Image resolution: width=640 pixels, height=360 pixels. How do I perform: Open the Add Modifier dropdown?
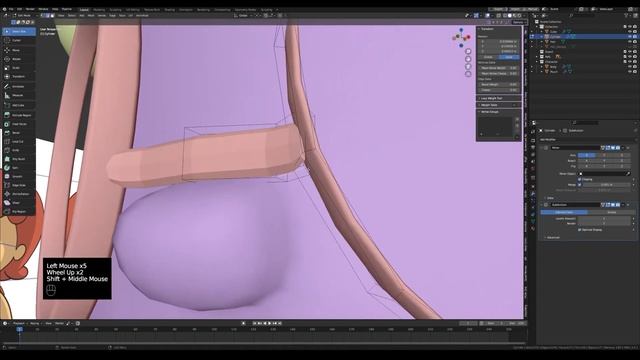pos(588,140)
